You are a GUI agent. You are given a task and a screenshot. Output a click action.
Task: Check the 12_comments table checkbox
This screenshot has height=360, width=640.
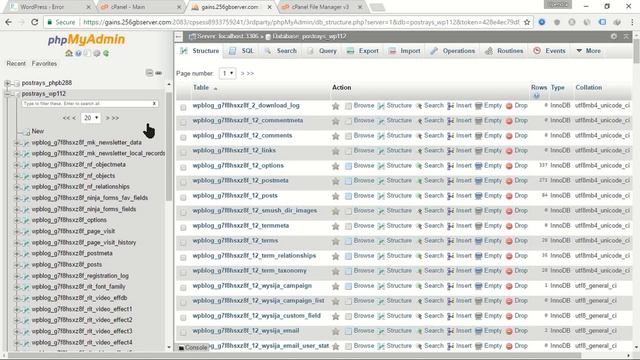pyautogui.click(x=183, y=137)
